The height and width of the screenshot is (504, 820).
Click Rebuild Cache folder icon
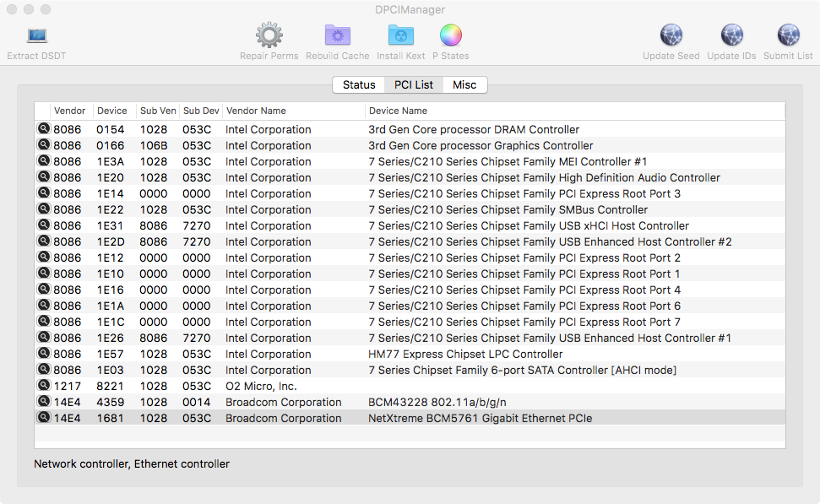pos(337,35)
